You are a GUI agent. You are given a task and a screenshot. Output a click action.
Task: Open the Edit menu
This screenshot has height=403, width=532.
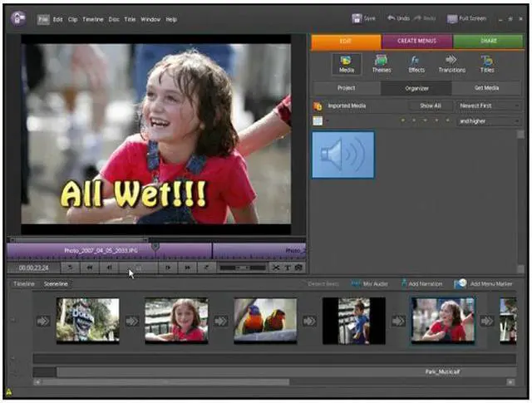tap(57, 20)
